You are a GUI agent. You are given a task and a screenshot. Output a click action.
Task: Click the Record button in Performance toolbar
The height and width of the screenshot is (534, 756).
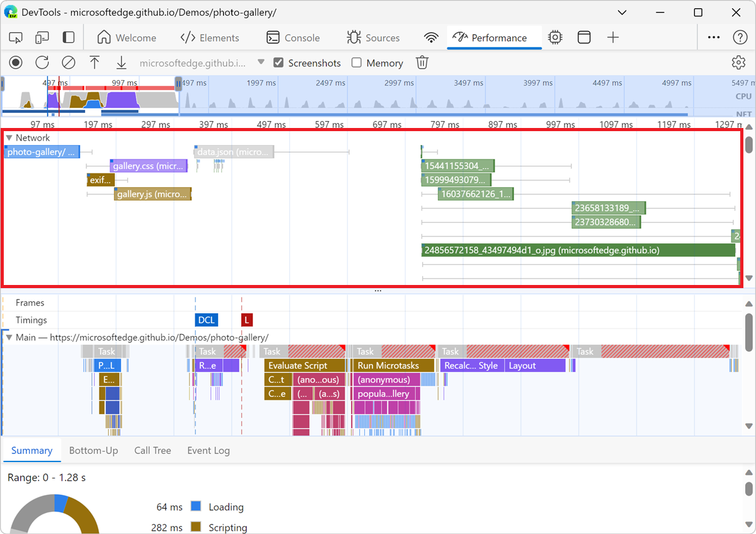point(16,62)
